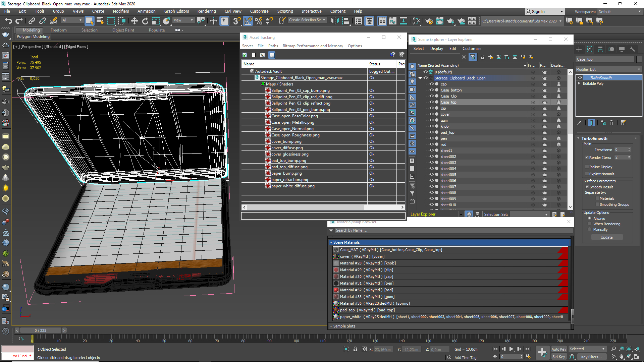
Task: Open Scene Explorer Customize menu
Action: tap(472, 49)
